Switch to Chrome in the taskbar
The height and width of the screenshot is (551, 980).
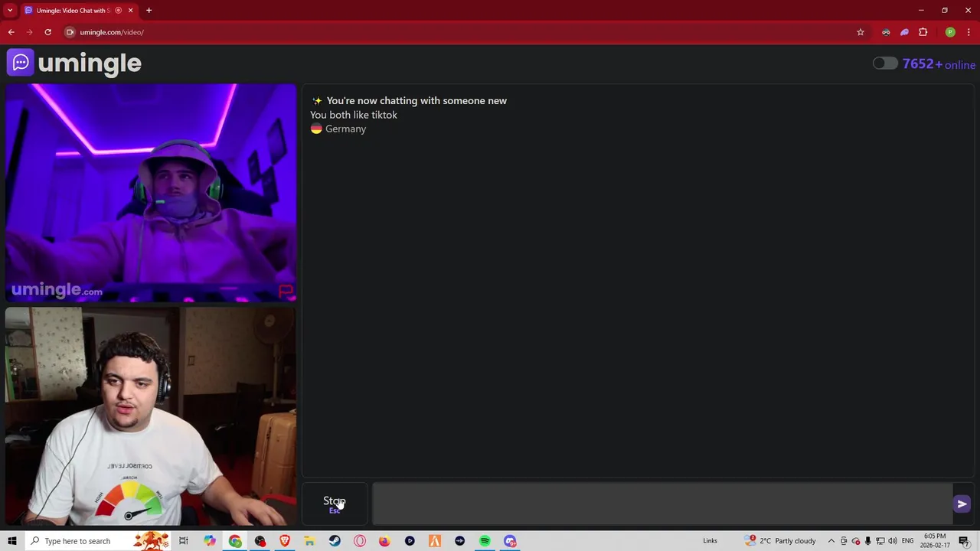235,541
